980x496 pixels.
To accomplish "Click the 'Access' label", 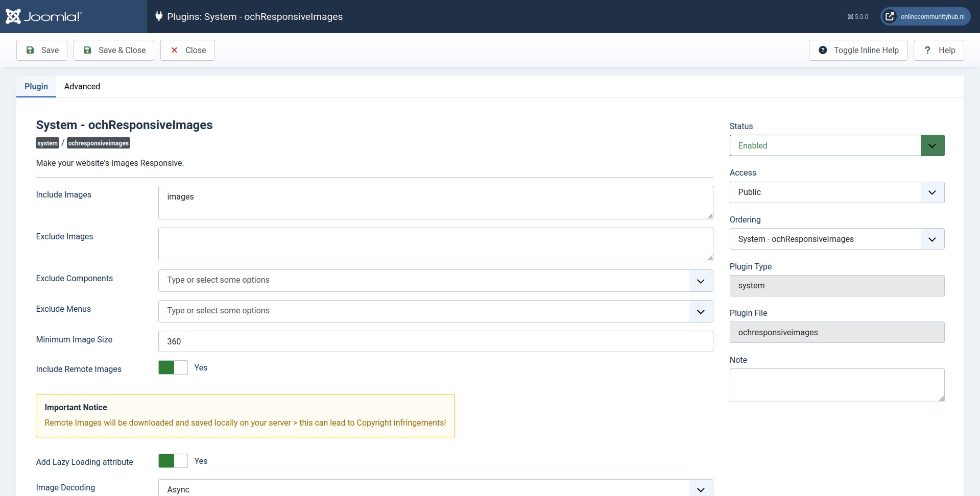I will pos(743,172).
